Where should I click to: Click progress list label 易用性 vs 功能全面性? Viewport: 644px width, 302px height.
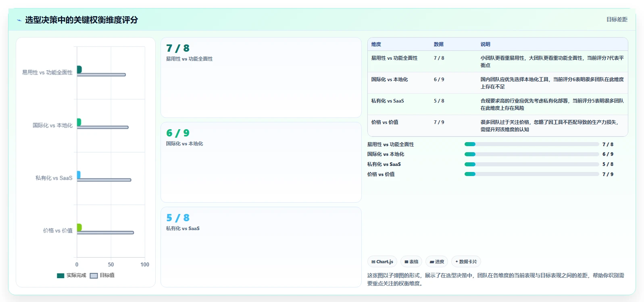(390, 145)
